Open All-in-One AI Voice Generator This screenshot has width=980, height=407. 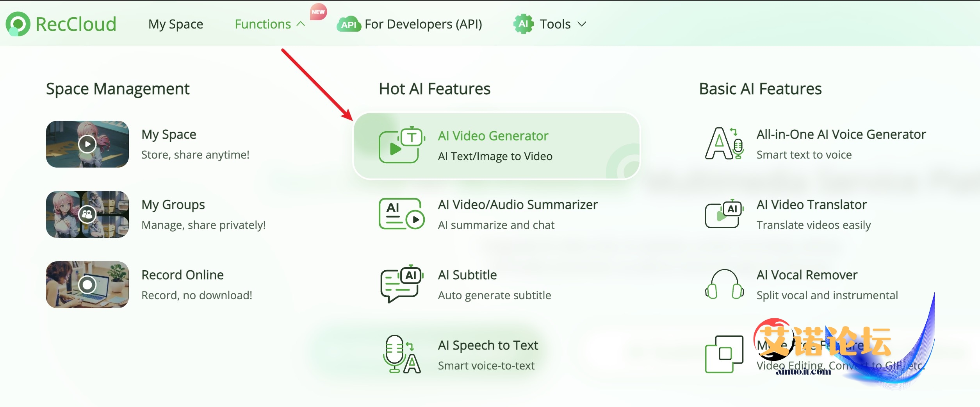tap(841, 134)
